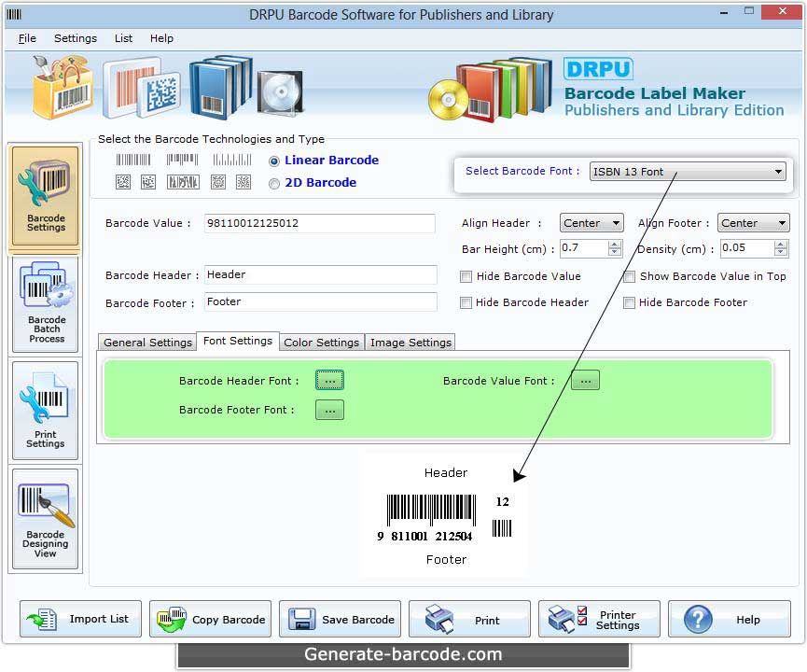Click the Print button
The height and width of the screenshot is (672, 807).
pos(470,619)
